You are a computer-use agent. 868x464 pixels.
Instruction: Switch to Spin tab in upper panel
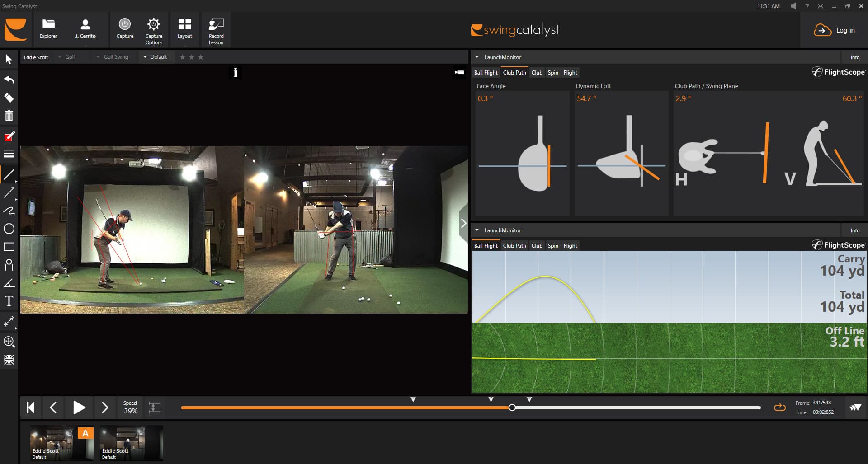[553, 73]
